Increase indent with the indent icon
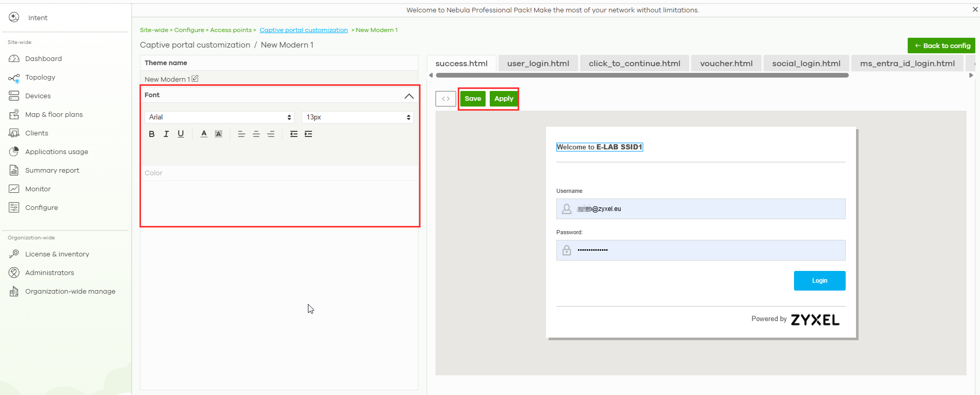 click(308, 134)
